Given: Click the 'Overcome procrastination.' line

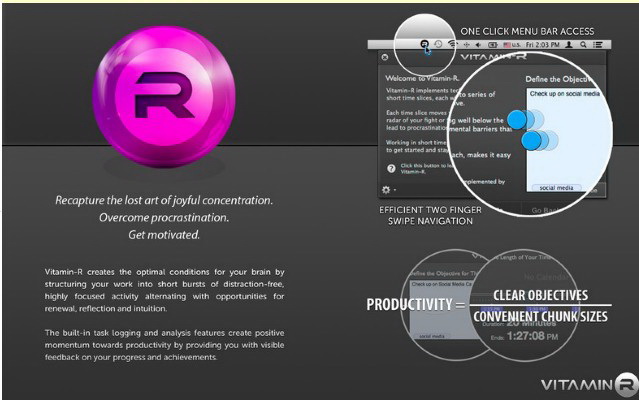Looking at the screenshot, I should pos(164,218).
